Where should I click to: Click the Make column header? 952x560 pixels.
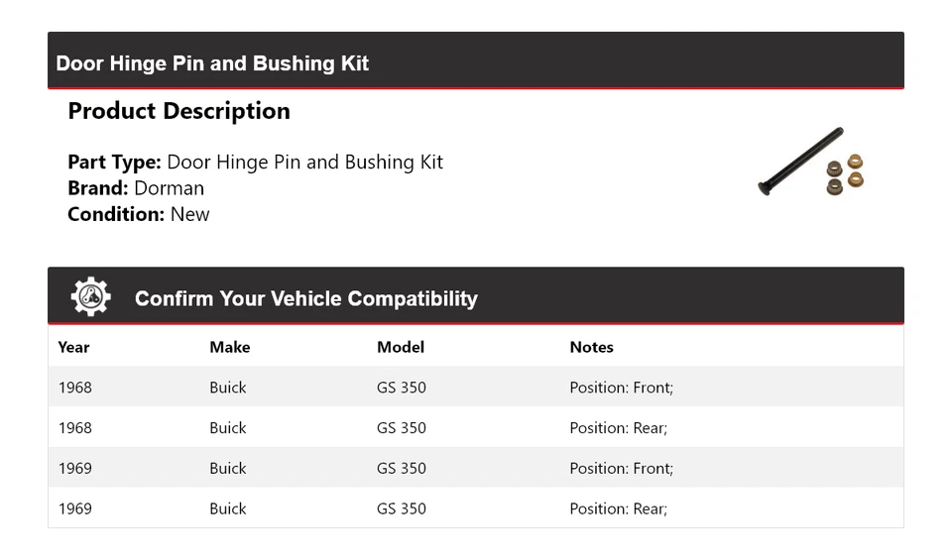coord(229,347)
